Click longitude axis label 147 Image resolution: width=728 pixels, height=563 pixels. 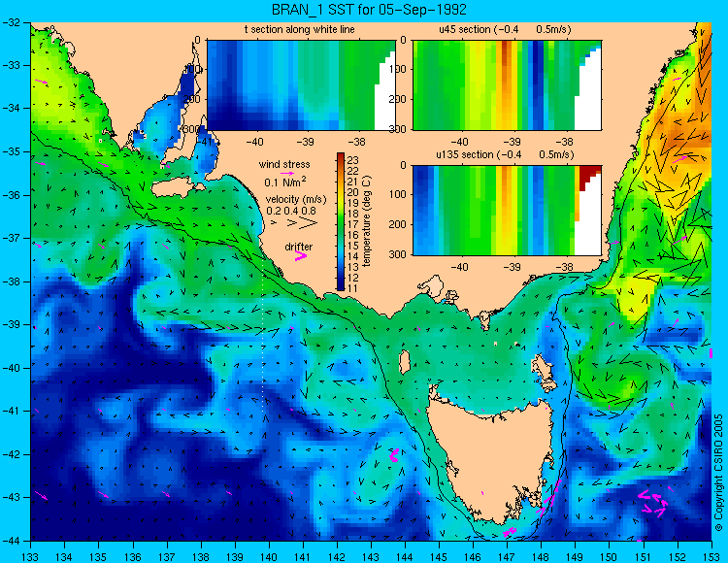point(507,557)
